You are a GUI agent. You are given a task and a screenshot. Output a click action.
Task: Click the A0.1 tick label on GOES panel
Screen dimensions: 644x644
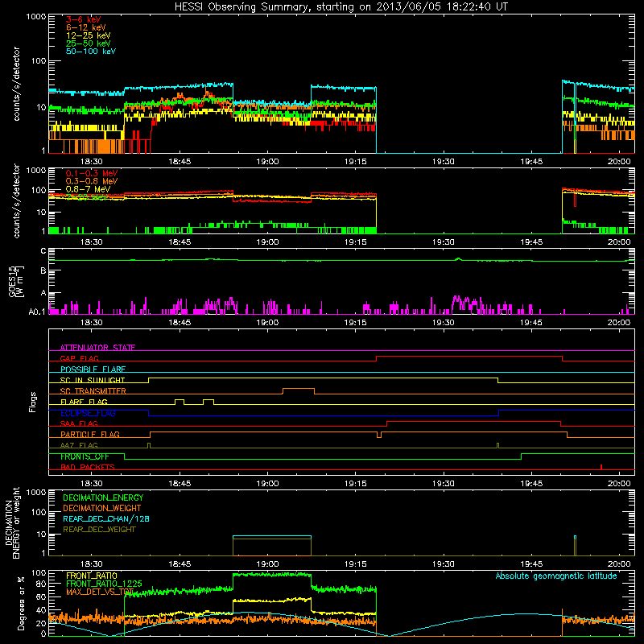click(x=37, y=312)
